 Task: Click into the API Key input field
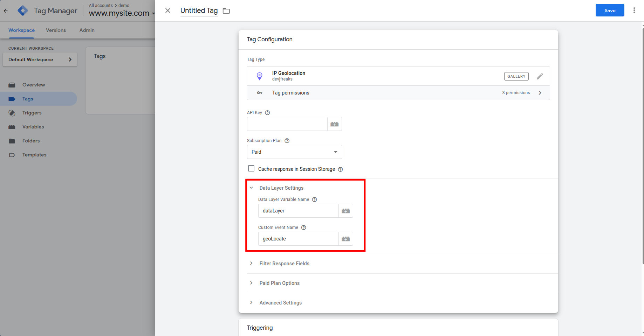pos(287,124)
